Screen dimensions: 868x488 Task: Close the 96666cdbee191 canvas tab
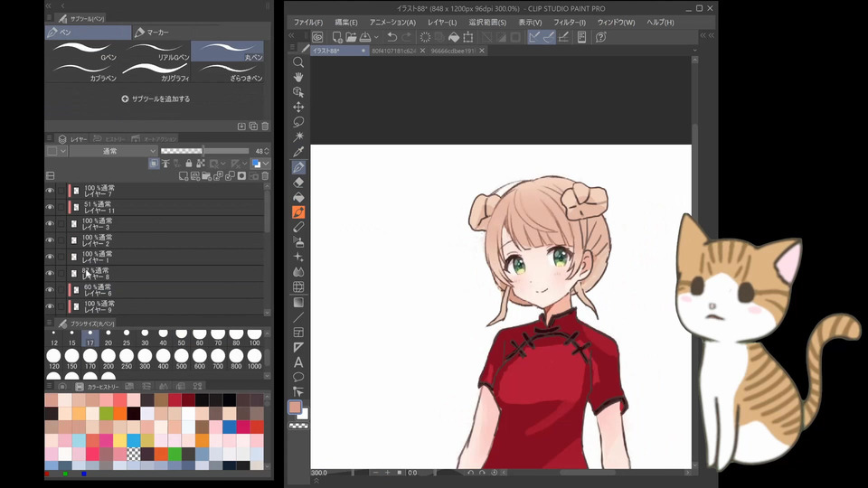coord(482,51)
